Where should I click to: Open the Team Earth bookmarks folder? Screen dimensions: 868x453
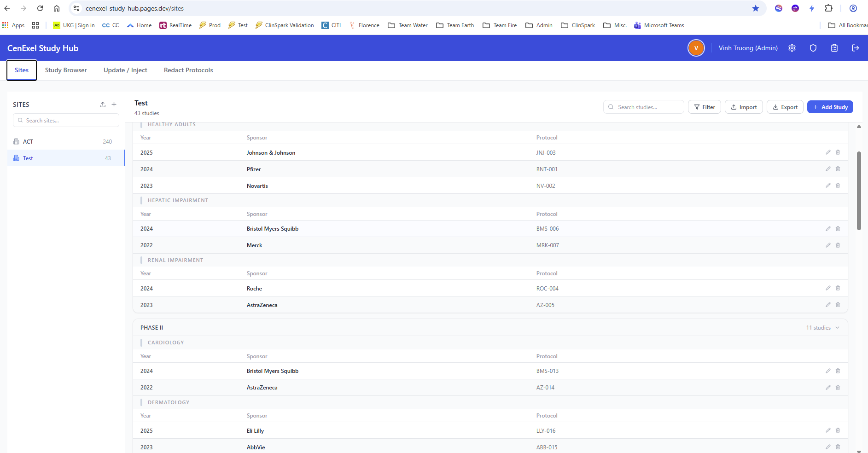click(455, 25)
